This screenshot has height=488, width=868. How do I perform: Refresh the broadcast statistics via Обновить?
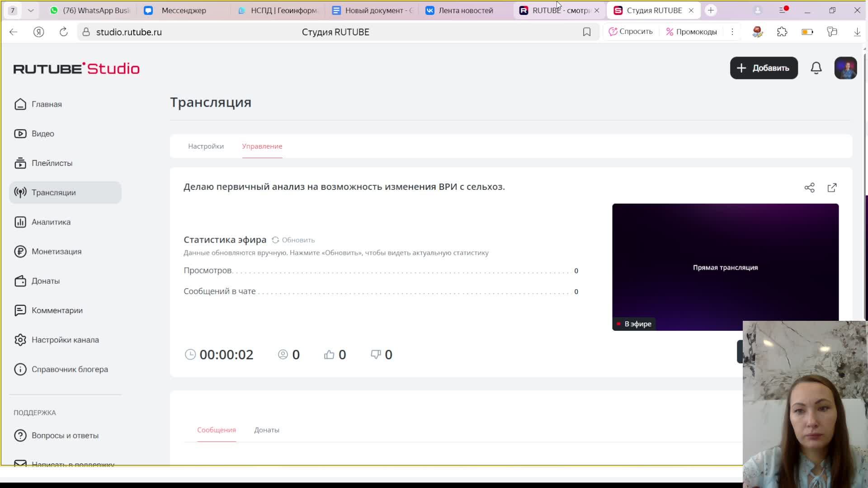pyautogui.click(x=293, y=240)
